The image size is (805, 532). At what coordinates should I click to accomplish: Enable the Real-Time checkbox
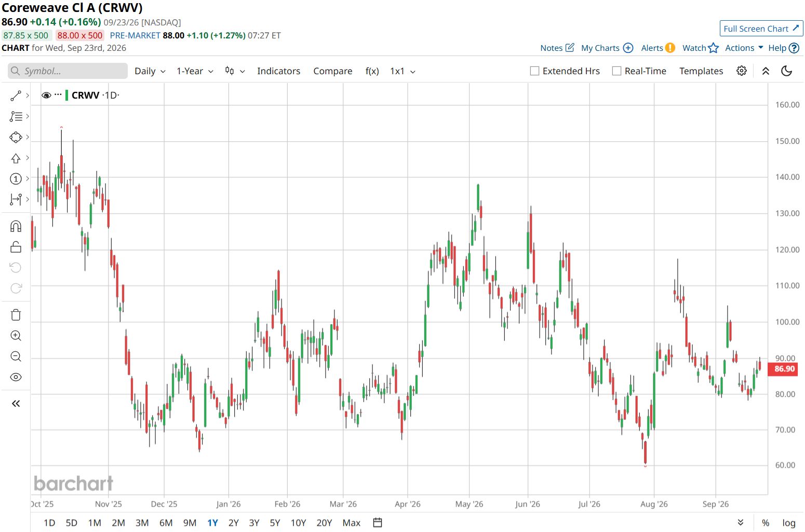pos(616,71)
